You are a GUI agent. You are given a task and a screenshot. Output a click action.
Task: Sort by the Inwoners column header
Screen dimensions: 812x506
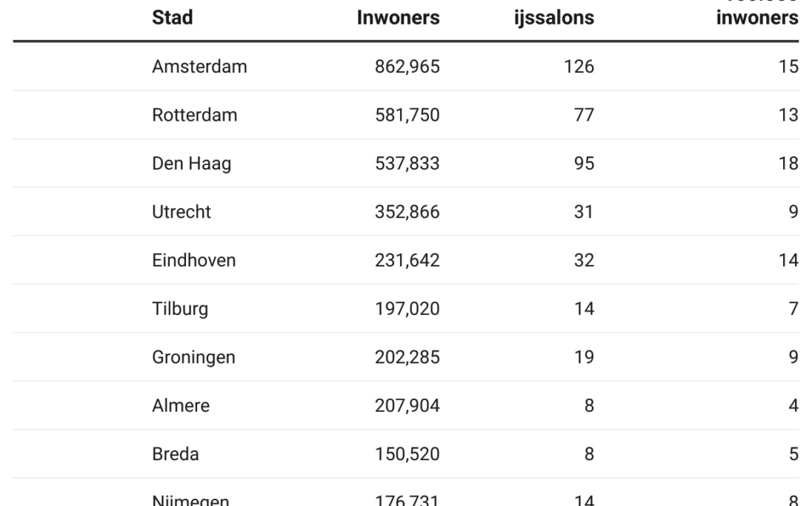[398, 18]
